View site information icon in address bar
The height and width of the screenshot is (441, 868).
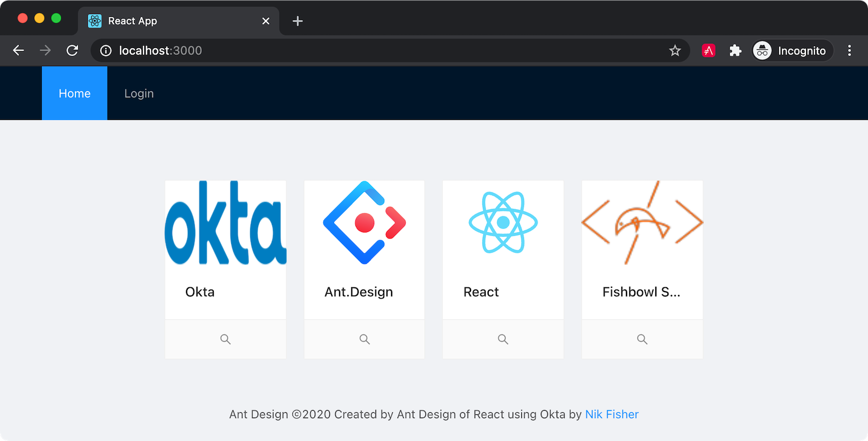pos(106,51)
